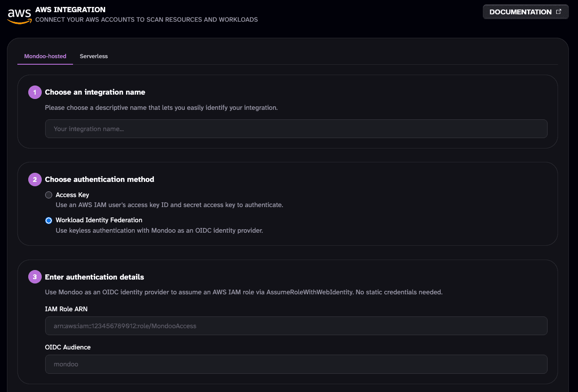The width and height of the screenshot is (578, 392).
Task: Click the 'OIDC Audience' field label
Action: point(68,347)
